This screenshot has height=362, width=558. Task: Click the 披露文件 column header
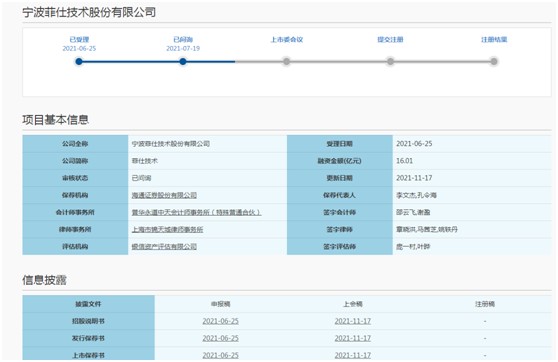click(x=88, y=304)
